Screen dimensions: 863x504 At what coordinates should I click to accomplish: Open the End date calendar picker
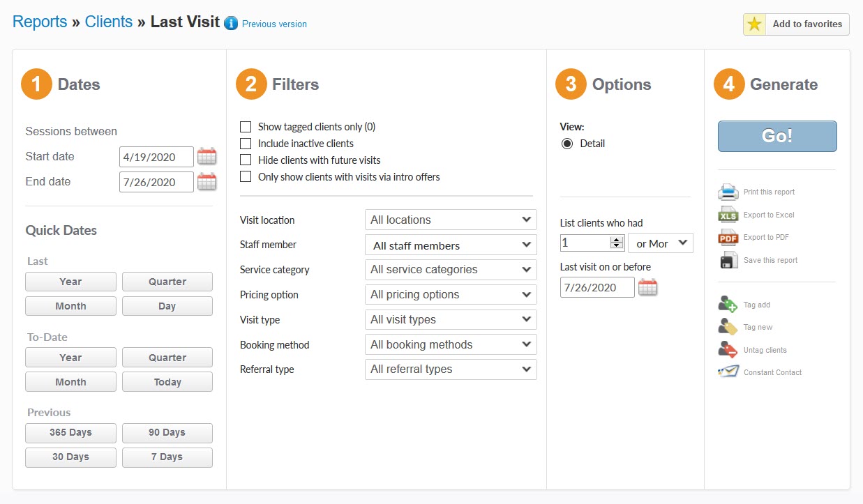point(207,182)
